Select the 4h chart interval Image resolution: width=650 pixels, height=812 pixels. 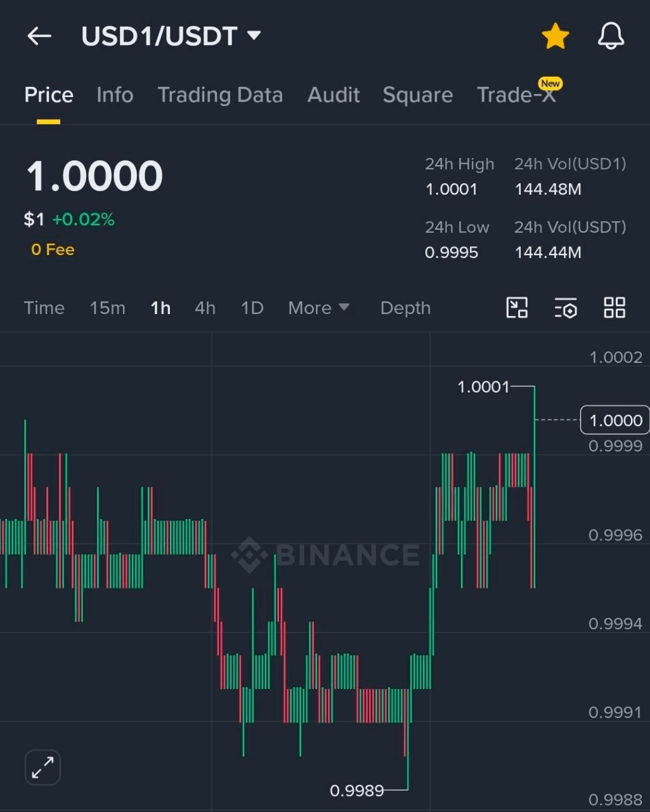pos(205,308)
